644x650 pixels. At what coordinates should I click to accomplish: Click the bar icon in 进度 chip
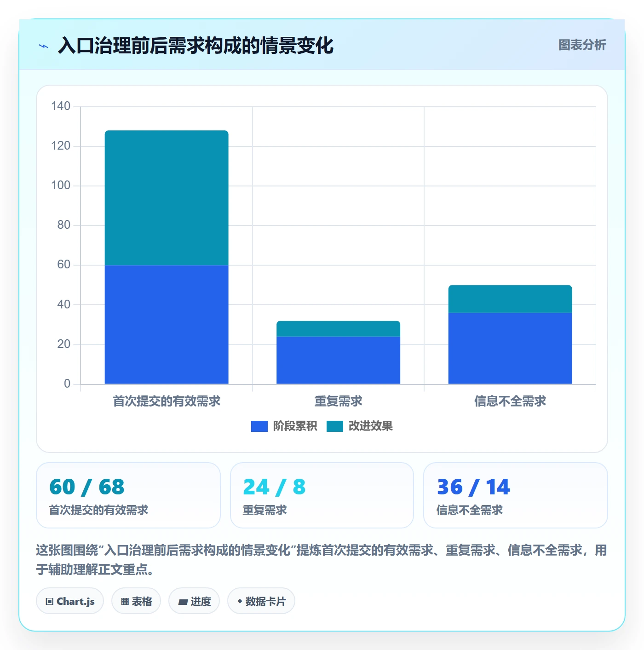tap(183, 602)
